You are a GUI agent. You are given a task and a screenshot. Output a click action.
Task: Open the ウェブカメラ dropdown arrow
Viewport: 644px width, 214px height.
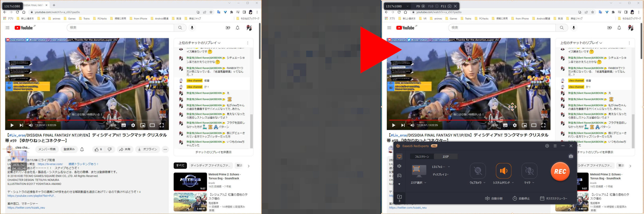click(484, 183)
